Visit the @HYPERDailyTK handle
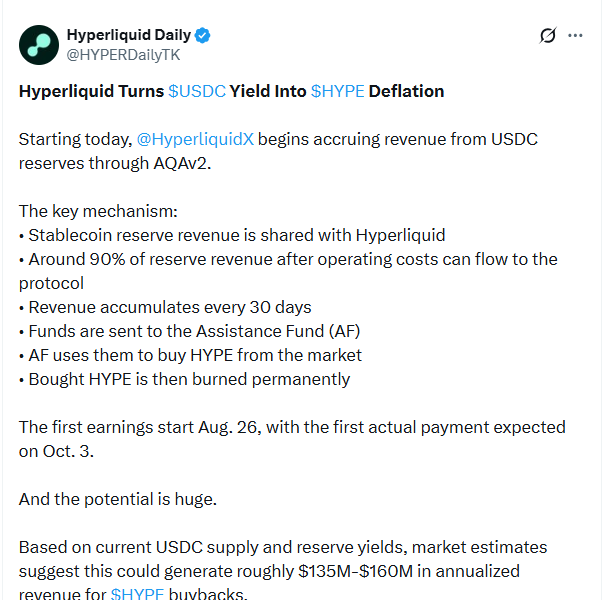 (123, 55)
